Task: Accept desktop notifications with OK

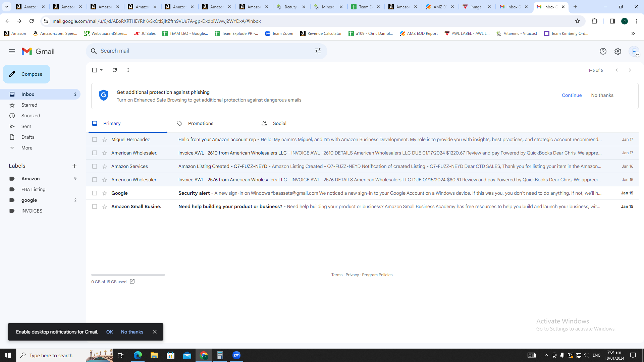Action: (110, 332)
